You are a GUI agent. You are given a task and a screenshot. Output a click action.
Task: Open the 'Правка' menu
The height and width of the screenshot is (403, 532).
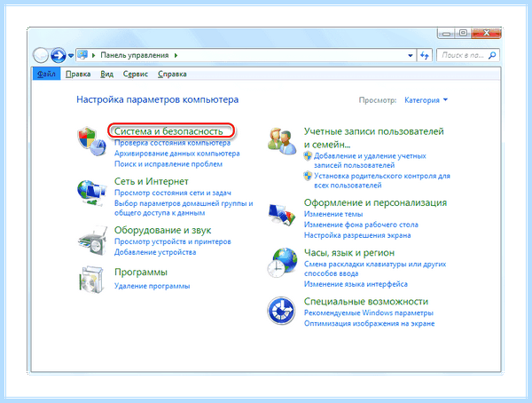pyautogui.click(x=78, y=74)
